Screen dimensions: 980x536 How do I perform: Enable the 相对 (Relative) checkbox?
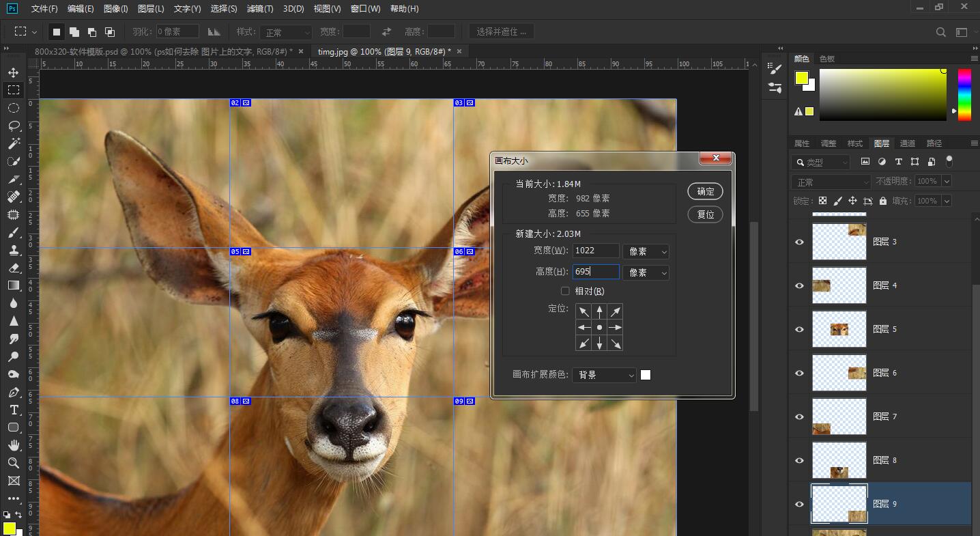[x=565, y=292]
